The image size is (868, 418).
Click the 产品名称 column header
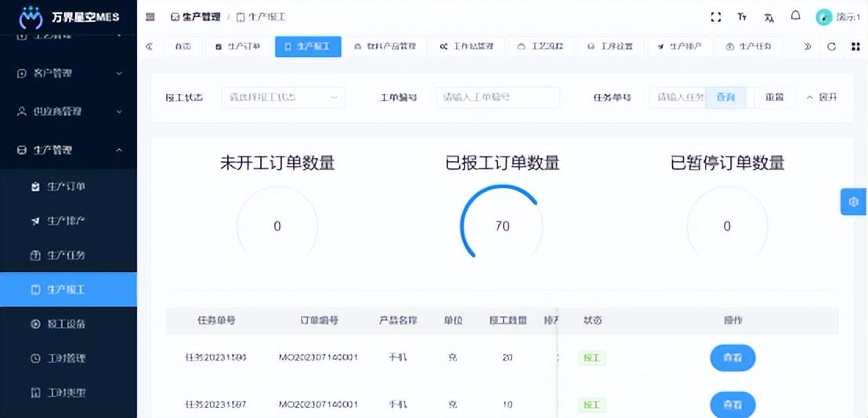pos(398,320)
